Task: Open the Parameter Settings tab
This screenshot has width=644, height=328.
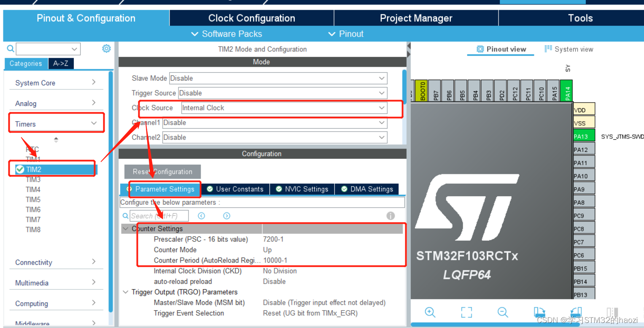Action: click(x=160, y=189)
